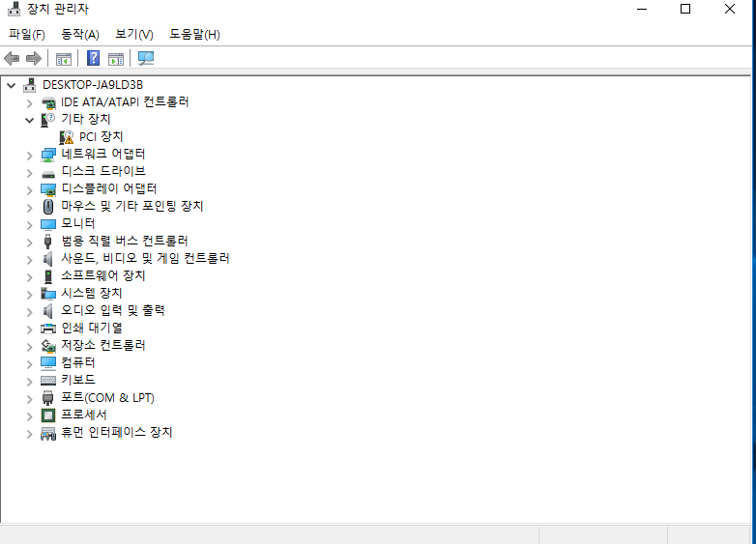Click the printer icon for 인쇄 대기열
756x544 pixels.
click(x=48, y=329)
